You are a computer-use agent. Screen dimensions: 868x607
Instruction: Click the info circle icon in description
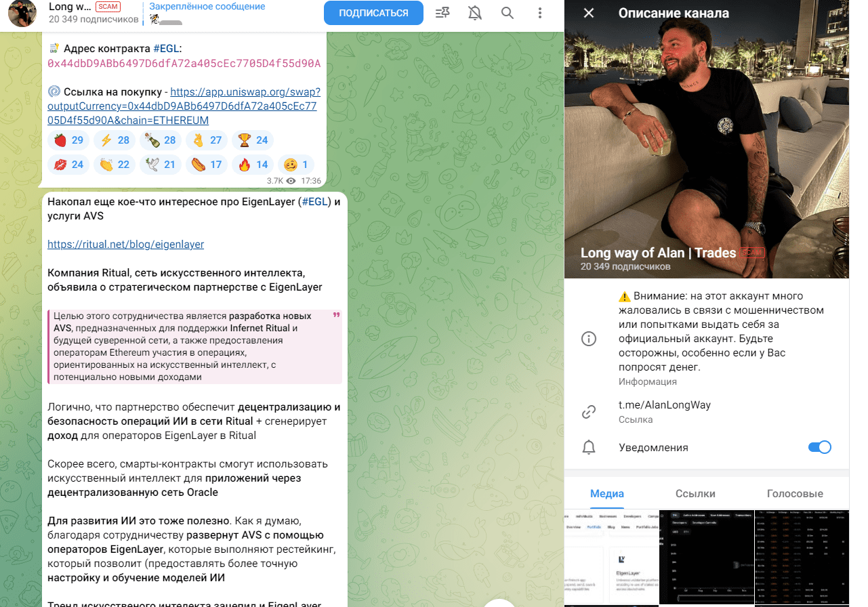tap(589, 339)
